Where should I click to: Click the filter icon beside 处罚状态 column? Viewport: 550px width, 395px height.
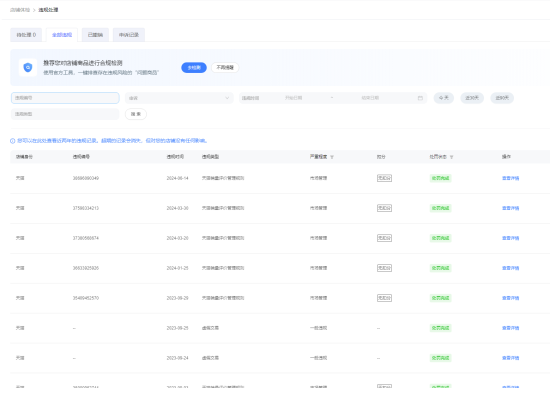451,157
